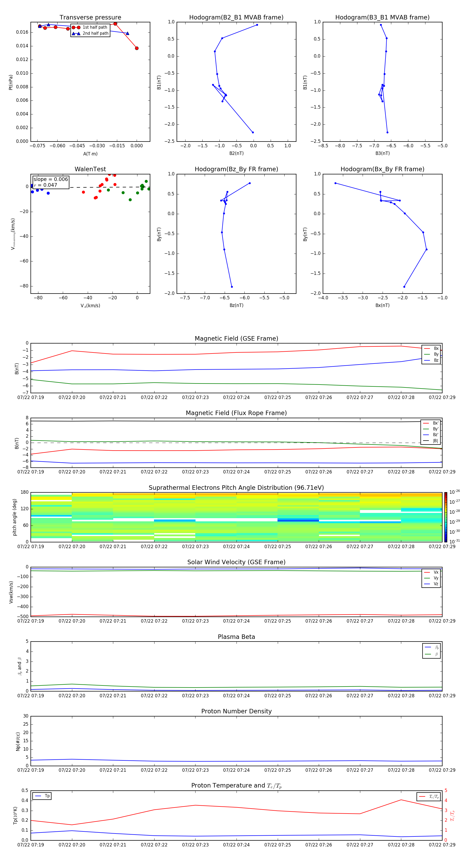This screenshot has height=868, width=473.
Task: Click the lowest point in B3_B1 hodogram
Action: point(388,132)
